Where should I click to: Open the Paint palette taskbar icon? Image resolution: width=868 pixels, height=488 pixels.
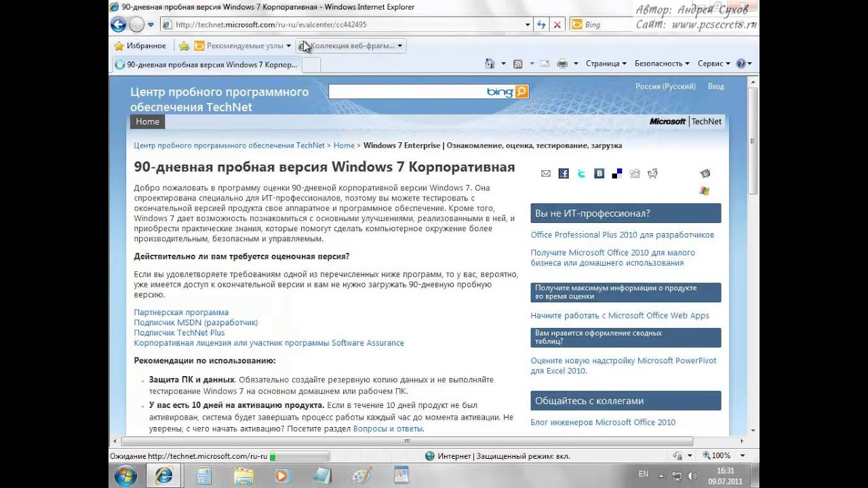point(361,476)
